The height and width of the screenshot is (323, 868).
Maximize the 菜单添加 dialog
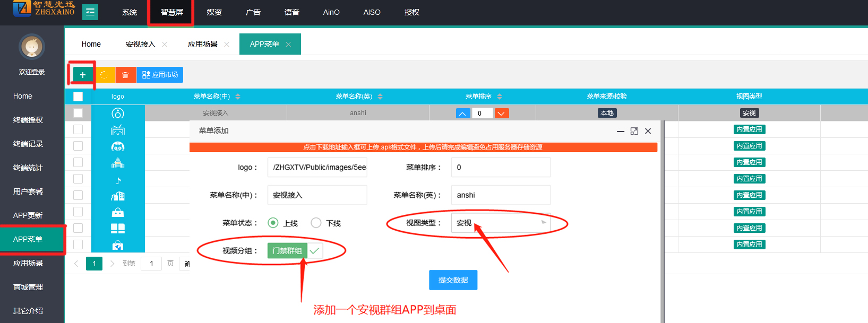pyautogui.click(x=634, y=131)
